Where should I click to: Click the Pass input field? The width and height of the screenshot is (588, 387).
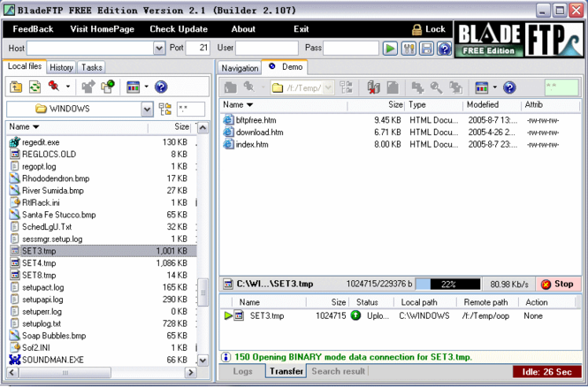[x=351, y=48]
